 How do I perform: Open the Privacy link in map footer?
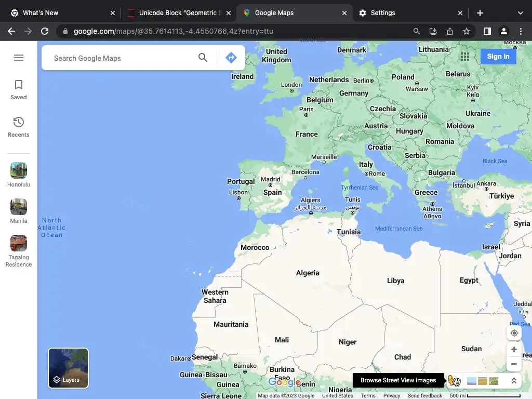coord(392,395)
